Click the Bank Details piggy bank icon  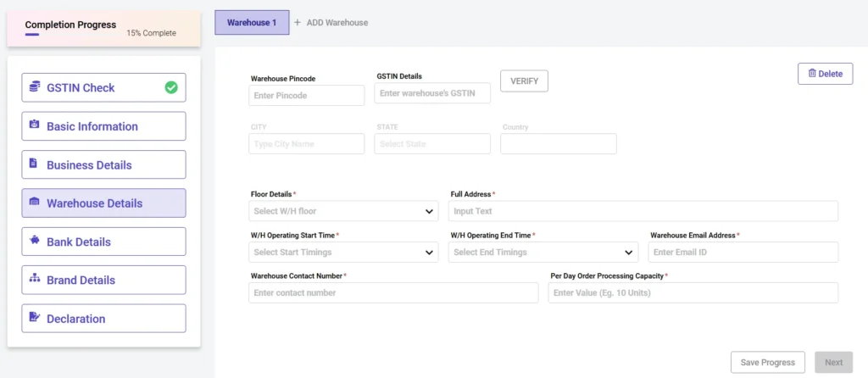35,241
